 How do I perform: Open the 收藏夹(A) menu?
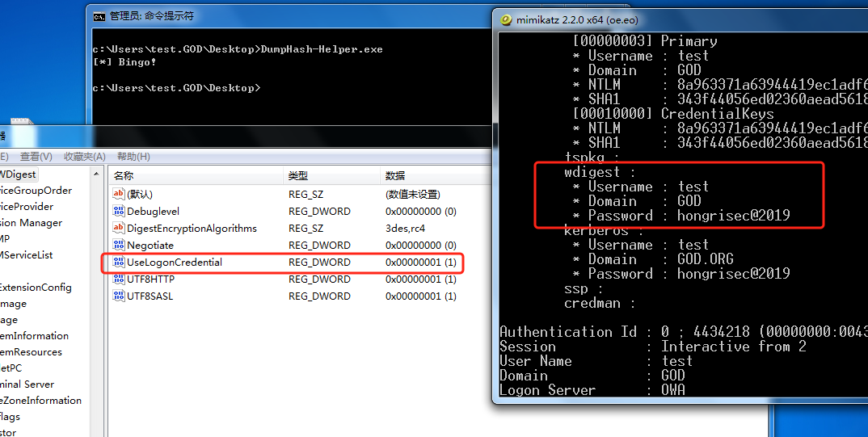(x=84, y=157)
